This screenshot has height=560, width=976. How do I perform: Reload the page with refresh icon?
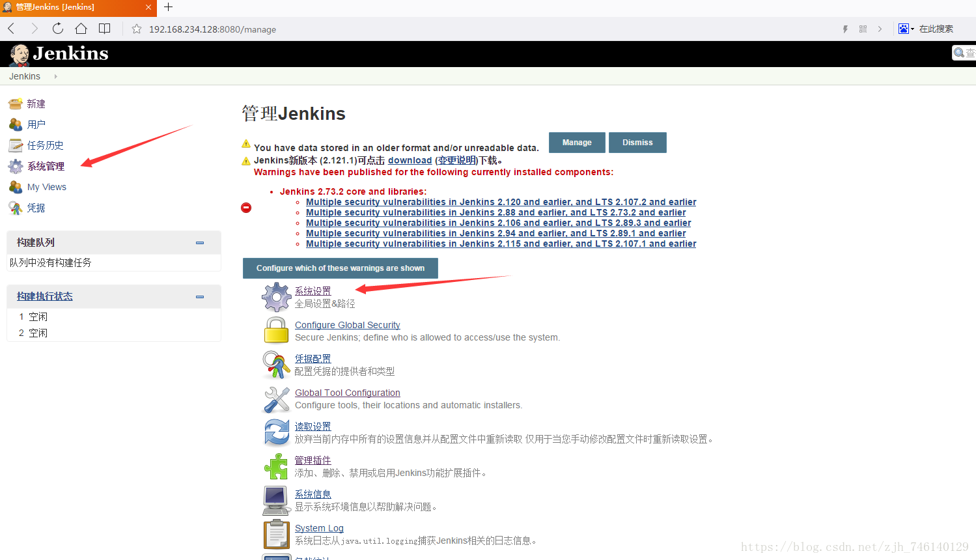click(x=58, y=29)
